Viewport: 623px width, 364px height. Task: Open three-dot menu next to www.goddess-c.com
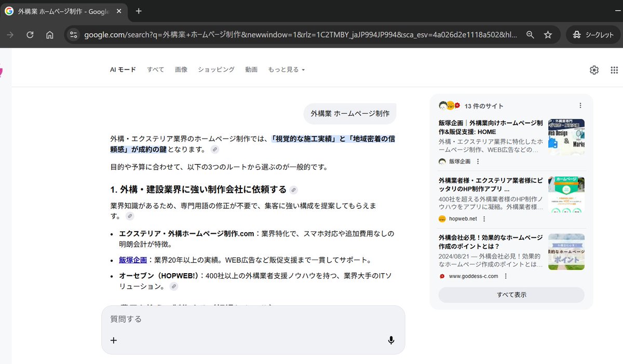point(506,276)
